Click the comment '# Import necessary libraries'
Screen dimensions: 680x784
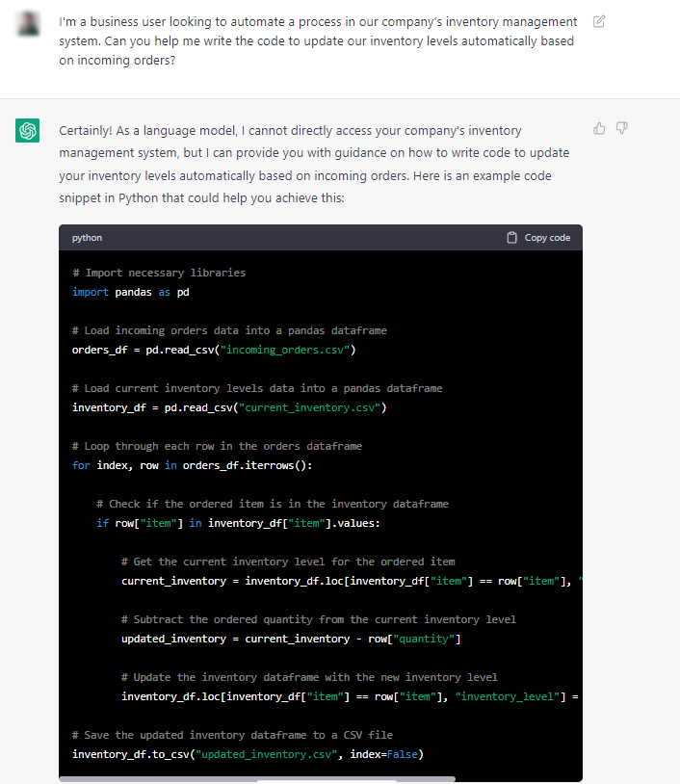pos(159,273)
